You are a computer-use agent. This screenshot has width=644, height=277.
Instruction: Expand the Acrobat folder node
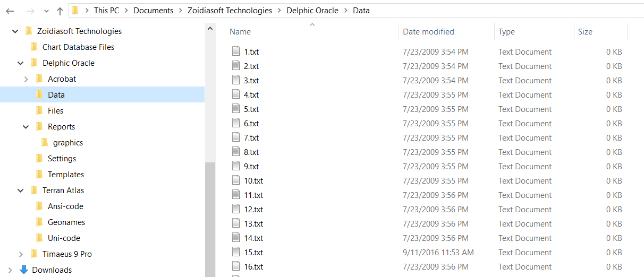(x=26, y=79)
